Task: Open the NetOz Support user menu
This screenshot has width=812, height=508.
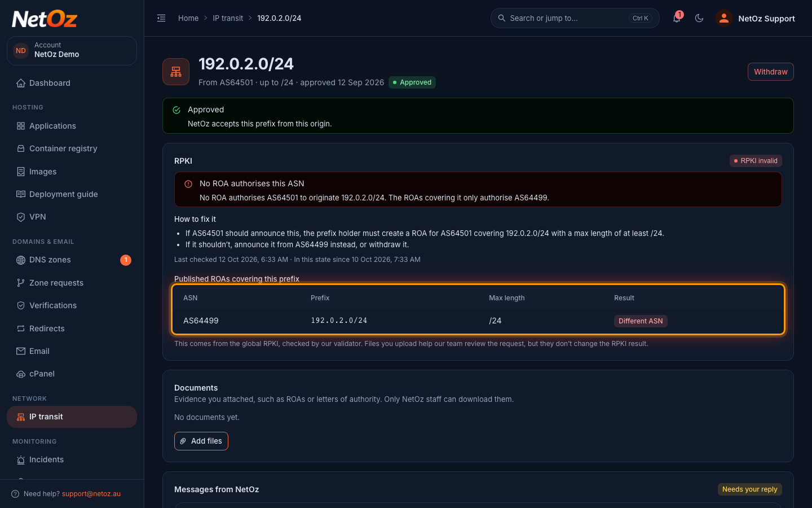Action: point(755,18)
